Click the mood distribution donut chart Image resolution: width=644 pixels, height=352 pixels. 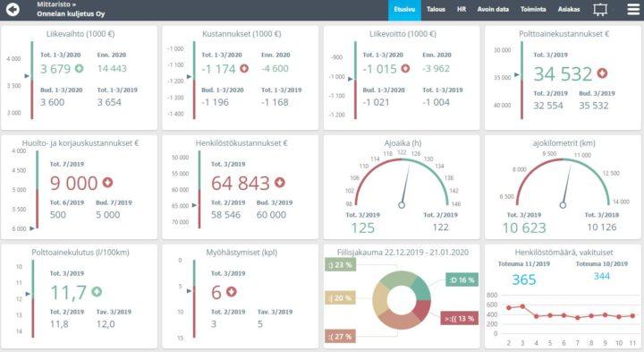tap(402, 300)
